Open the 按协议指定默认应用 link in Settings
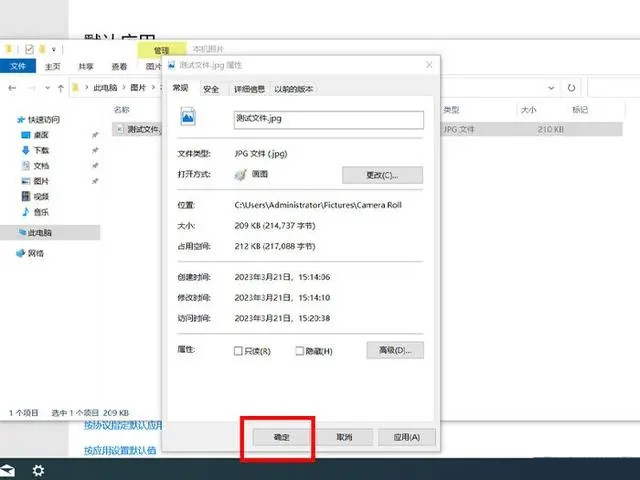Image resolution: width=640 pixels, height=480 pixels. pyautogui.click(x=123, y=425)
